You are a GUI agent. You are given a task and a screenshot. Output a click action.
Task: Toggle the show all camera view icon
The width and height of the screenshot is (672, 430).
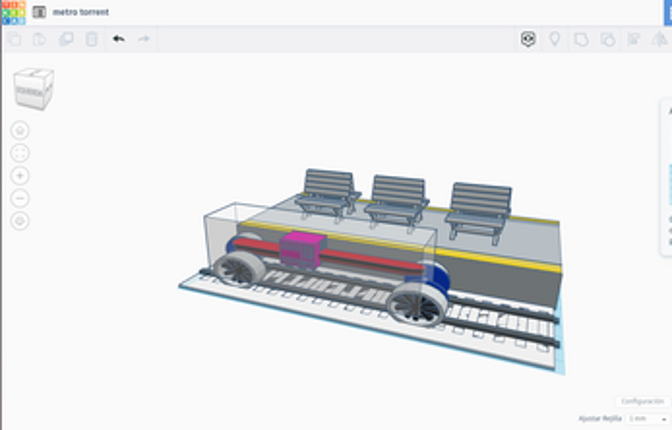[x=528, y=39]
